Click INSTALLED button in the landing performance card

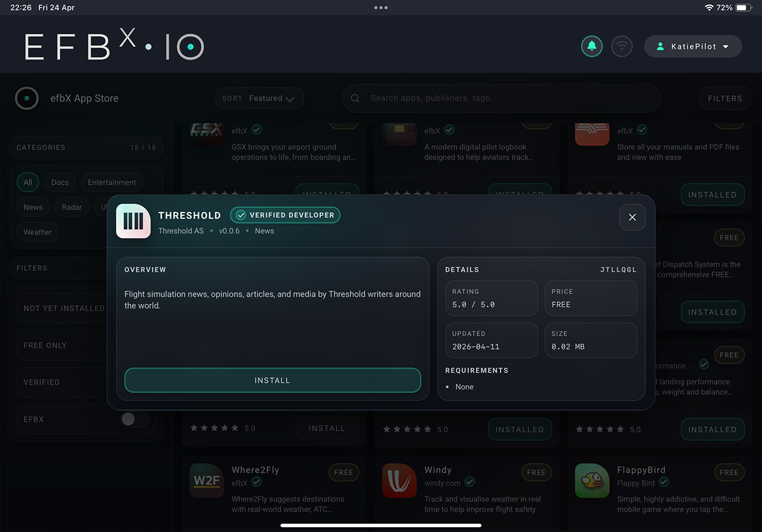pyautogui.click(x=713, y=429)
